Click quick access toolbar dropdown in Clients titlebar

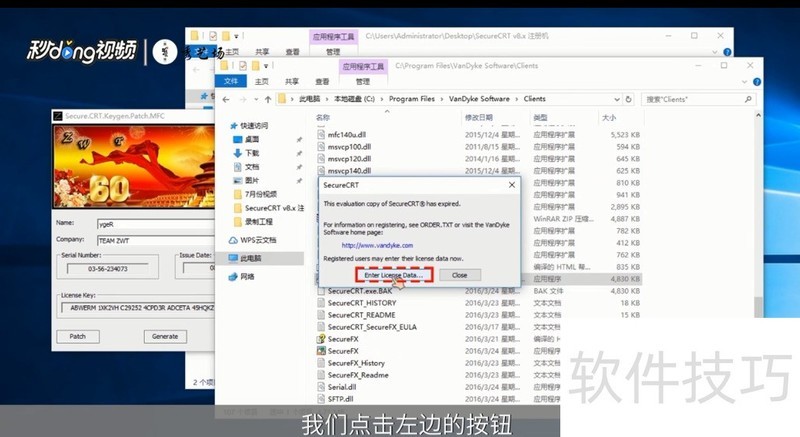coord(266,66)
